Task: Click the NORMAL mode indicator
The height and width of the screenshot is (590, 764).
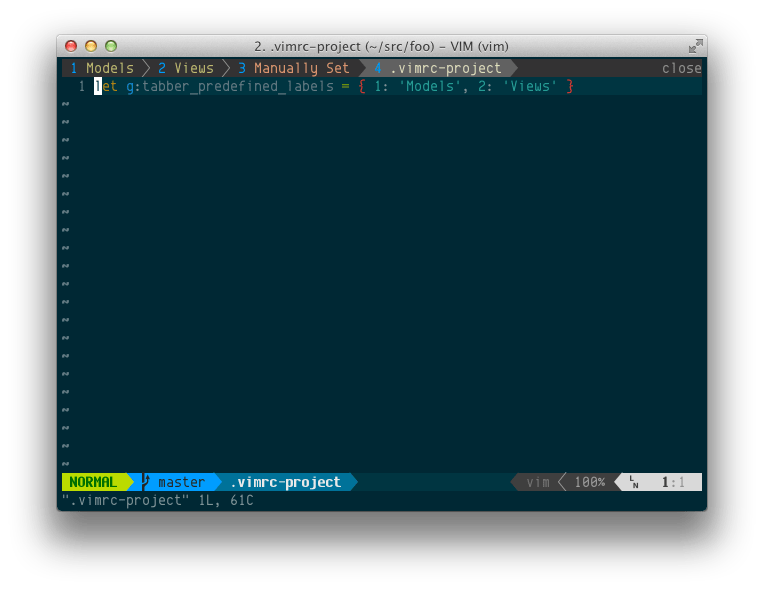Action: 93,482
